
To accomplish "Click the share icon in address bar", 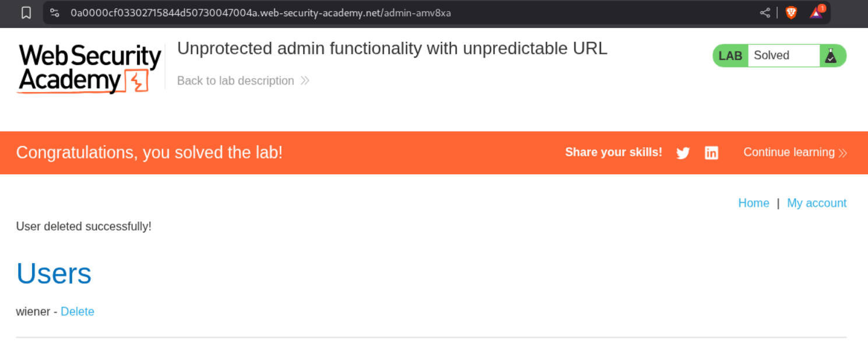I will [x=765, y=13].
